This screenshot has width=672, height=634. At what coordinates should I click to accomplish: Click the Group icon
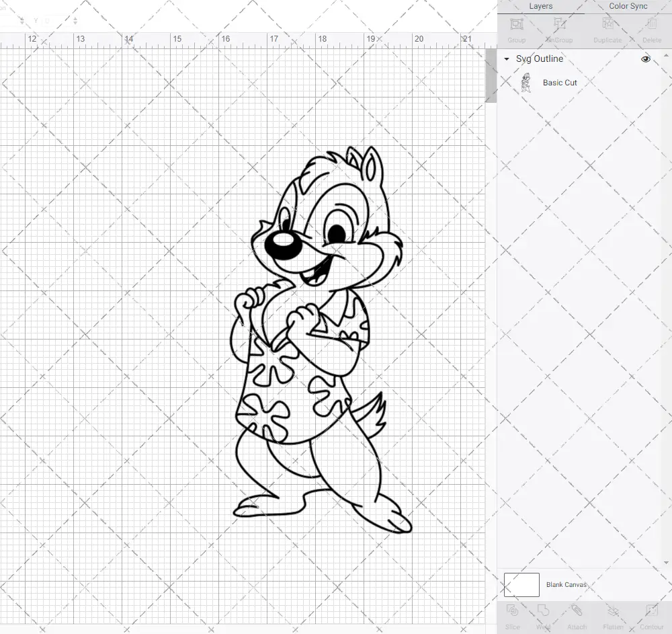click(x=516, y=30)
